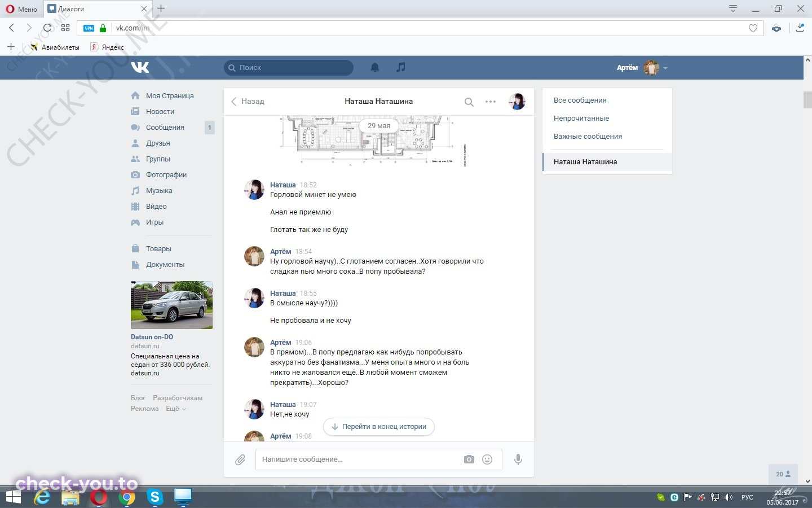
Task: Open Наташа avatar in chat header
Action: coord(517,102)
